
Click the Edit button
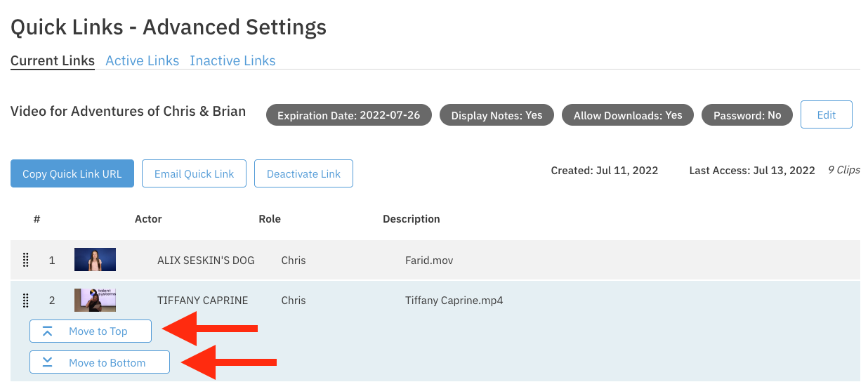(826, 115)
